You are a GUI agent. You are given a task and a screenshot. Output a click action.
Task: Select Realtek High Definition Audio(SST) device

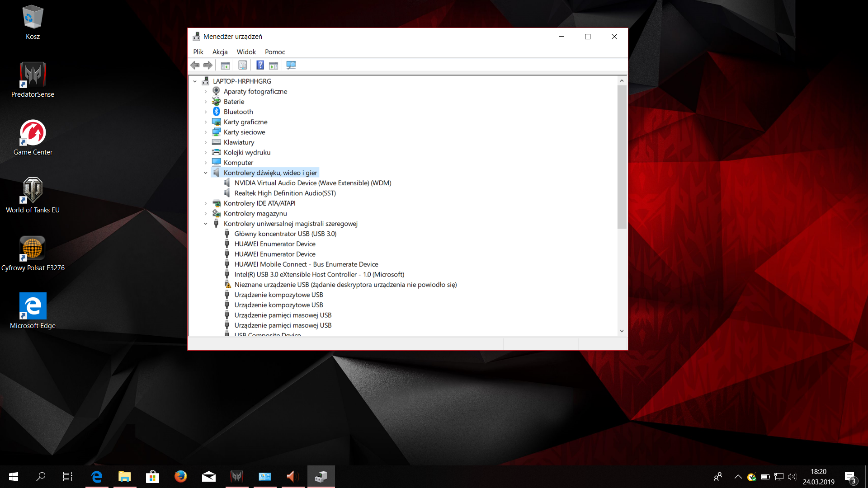(x=285, y=193)
